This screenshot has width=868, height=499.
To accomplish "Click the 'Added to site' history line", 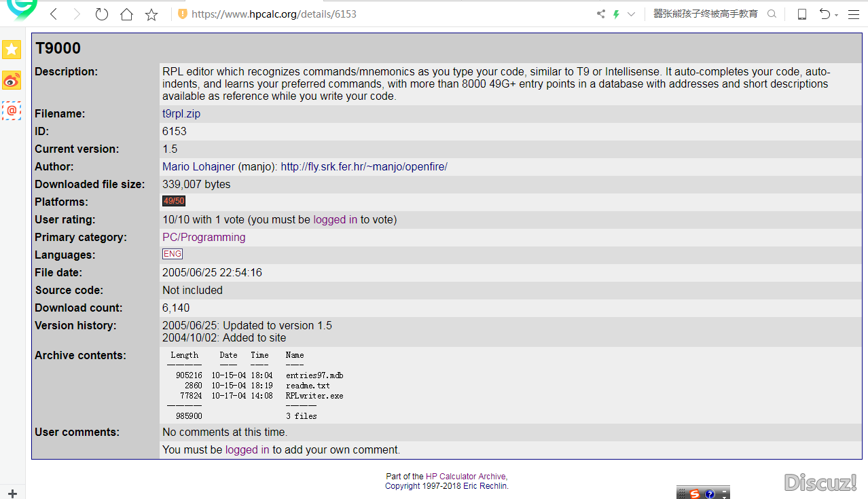I will (x=224, y=338).
